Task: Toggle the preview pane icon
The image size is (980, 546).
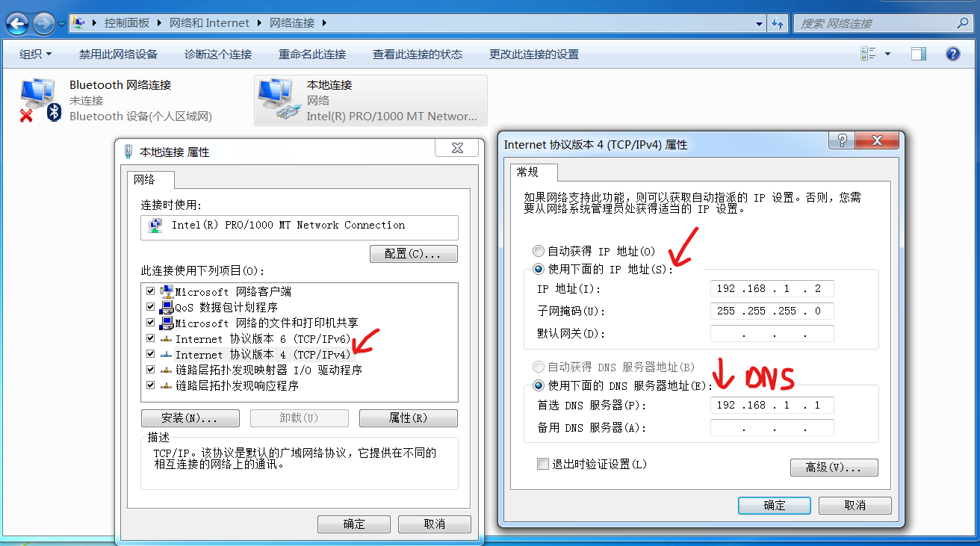Action: point(919,54)
